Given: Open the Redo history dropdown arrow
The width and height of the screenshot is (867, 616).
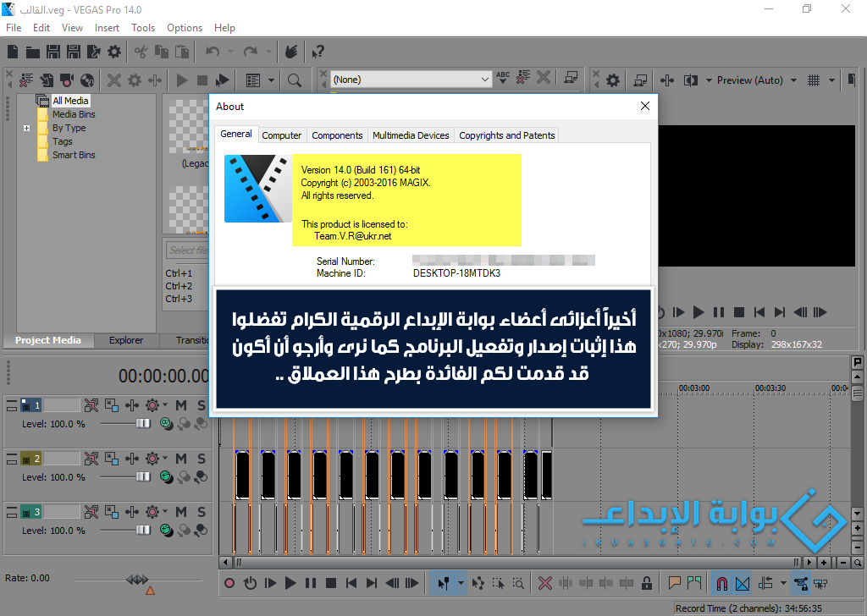Looking at the screenshot, I should (x=268, y=52).
